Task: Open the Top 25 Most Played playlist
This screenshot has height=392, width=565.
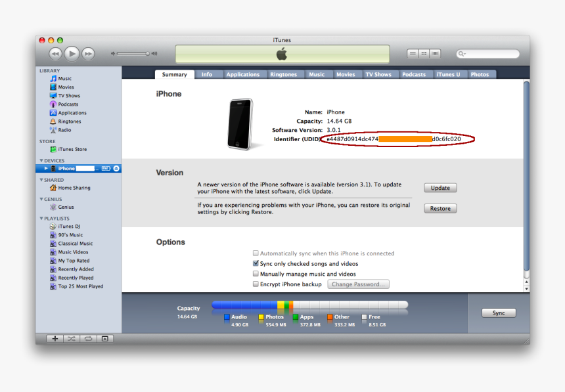Action: click(77, 286)
